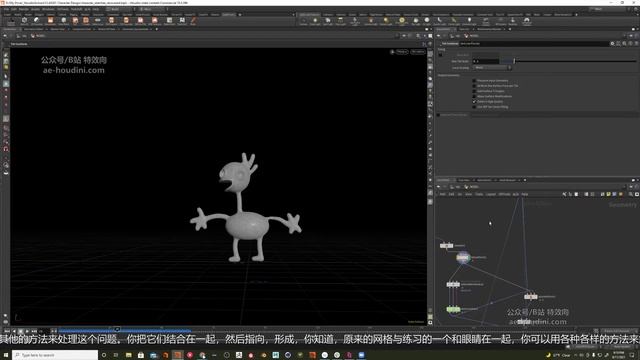Select the Geometry Light shelf tool
640x360 pixels.
(355, 21)
